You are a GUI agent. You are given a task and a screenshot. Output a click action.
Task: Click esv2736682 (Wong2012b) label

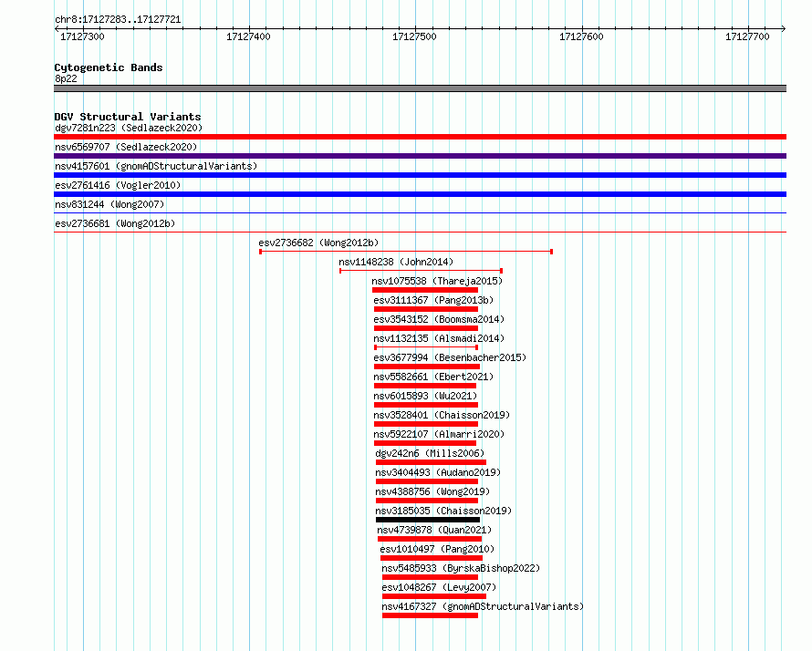pos(318,243)
